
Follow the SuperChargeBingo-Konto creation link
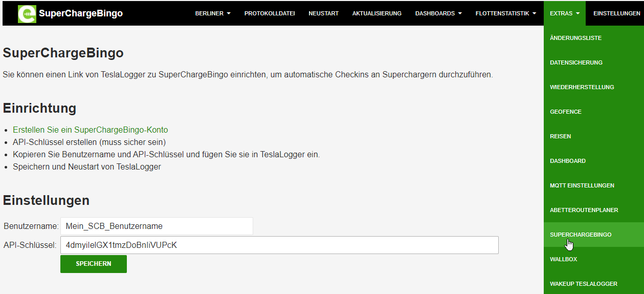click(x=90, y=130)
